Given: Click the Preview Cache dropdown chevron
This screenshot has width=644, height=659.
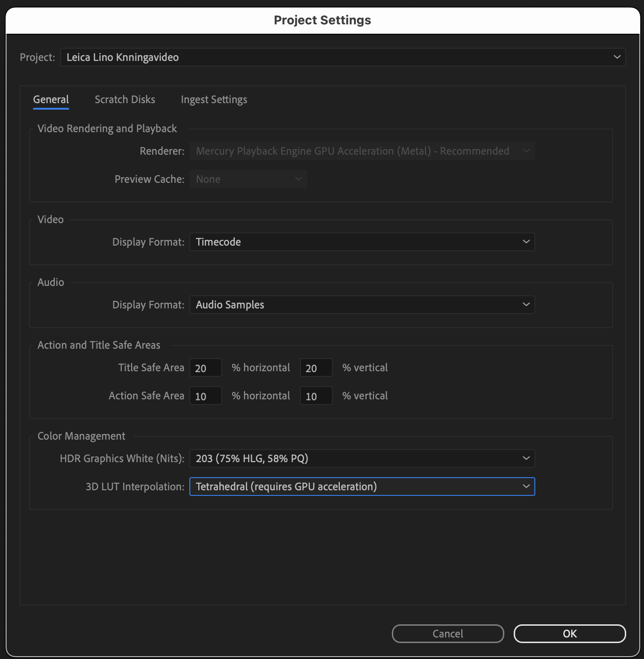Looking at the screenshot, I should [x=299, y=179].
